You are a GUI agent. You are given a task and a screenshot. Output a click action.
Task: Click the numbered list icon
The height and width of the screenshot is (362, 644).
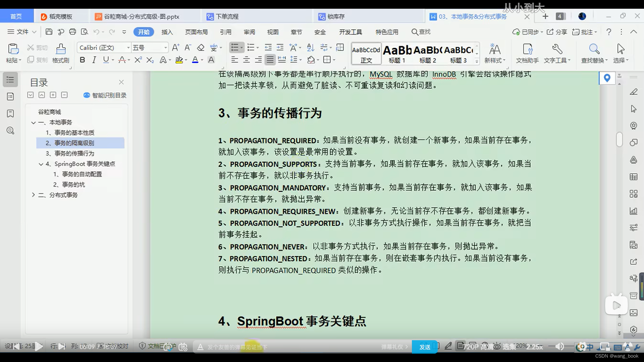pyautogui.click(x=251, y=48)
